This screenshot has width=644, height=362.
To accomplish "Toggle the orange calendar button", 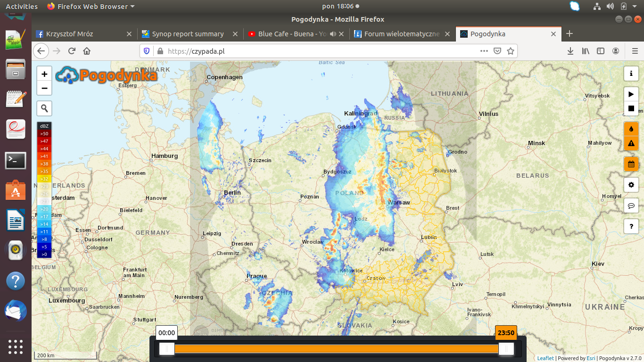I will pyautogui.click(x=631, y=164).
